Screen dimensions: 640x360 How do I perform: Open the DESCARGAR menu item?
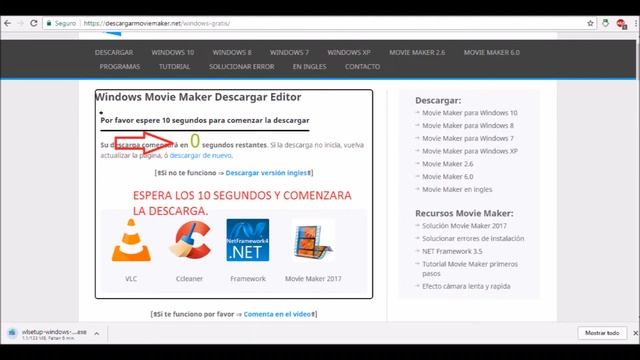tap(114, 52)
